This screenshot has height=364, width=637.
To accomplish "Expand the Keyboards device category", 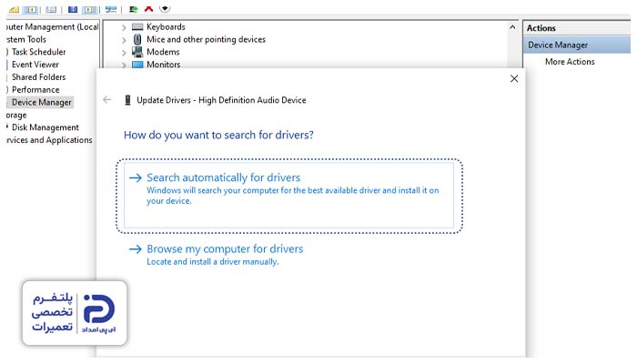I will 124,27.
